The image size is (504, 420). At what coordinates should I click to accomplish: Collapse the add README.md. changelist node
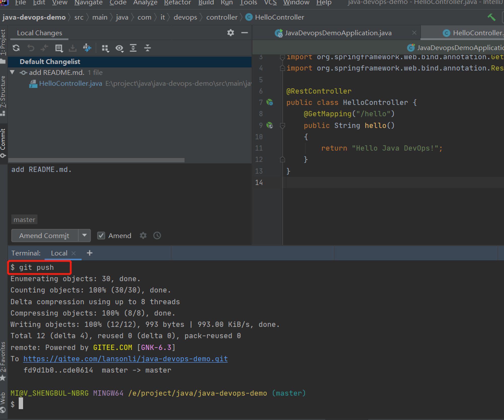tap(12, 72)
